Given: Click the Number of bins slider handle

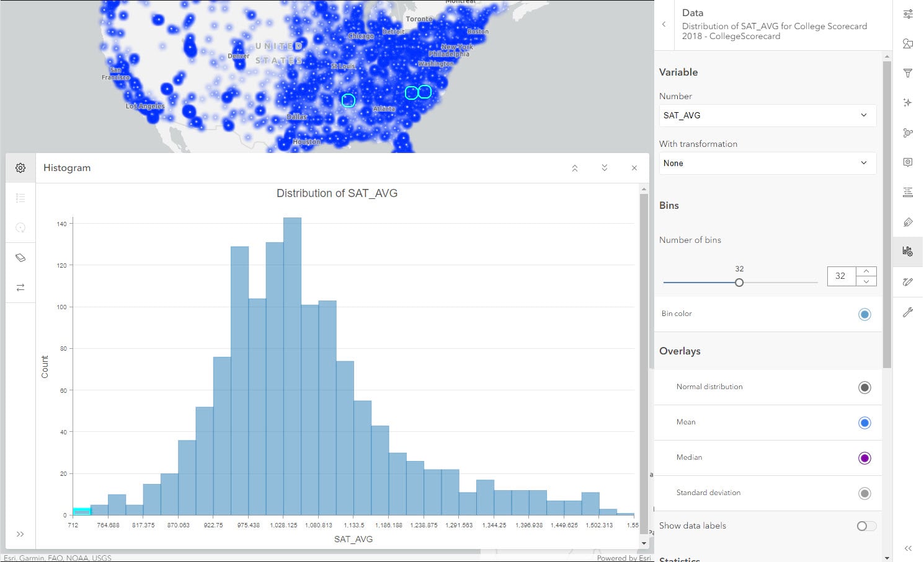Looking at the screenshot, I should [739, 283].
